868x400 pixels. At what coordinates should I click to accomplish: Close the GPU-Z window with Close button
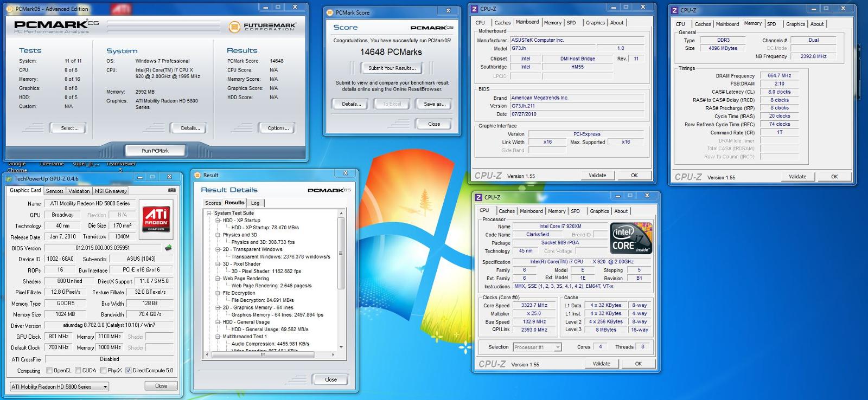(161, 386)
